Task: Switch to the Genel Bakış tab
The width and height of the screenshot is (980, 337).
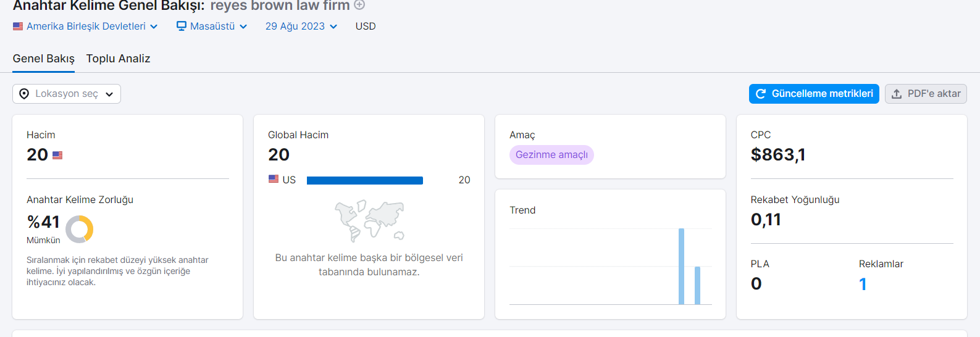Action: pos(44,59)
